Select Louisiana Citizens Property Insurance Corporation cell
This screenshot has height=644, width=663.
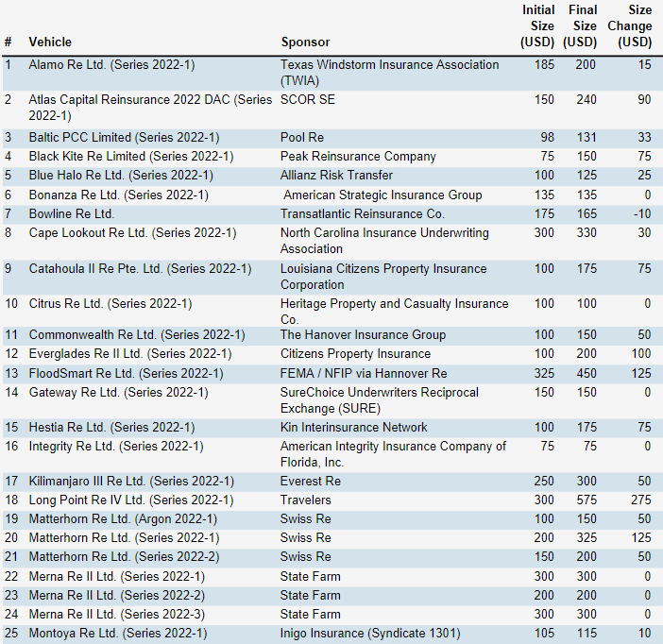(x=383, y=277)
